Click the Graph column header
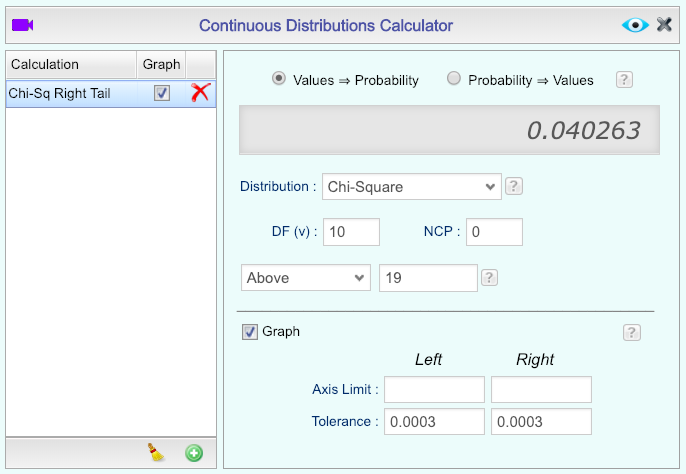 tap(161, 64)
